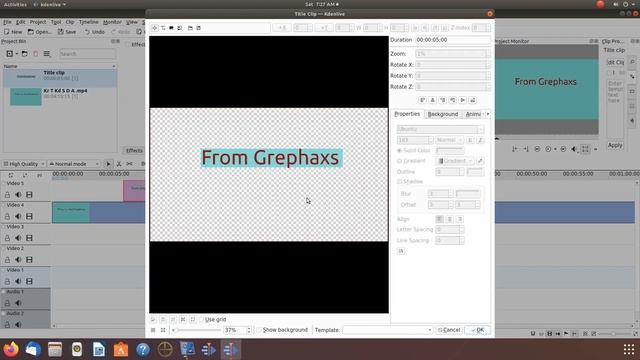
Task: Open the Normal mode dropdown
Action: click(x=74, y=164)
